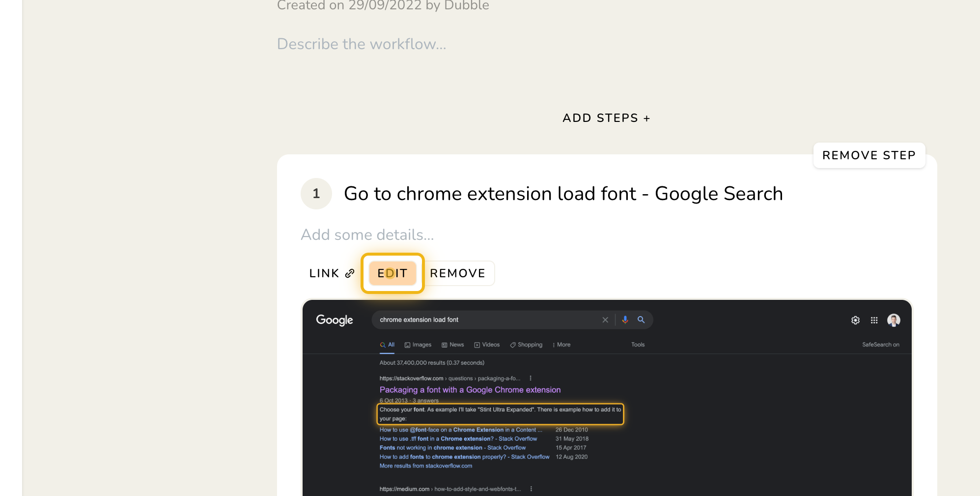This screenshot has height=496, width=980.
Task: Select the Videos search tab
Action: [x=487, y=345]
